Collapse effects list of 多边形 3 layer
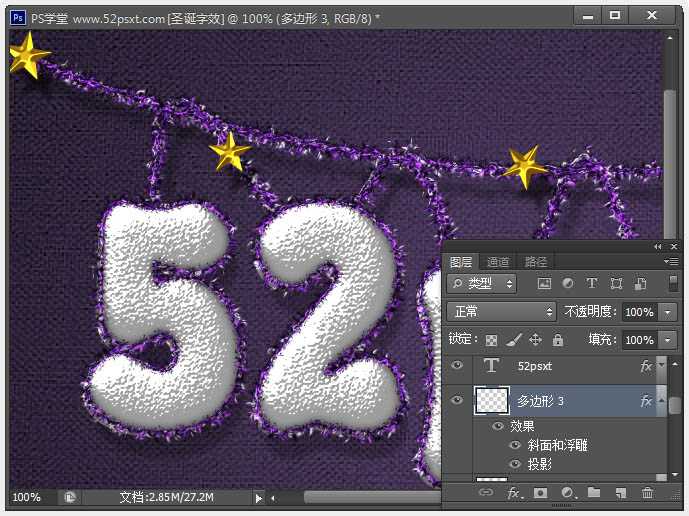The height and width of the screenshot is (516, 689). pos(661,400)
